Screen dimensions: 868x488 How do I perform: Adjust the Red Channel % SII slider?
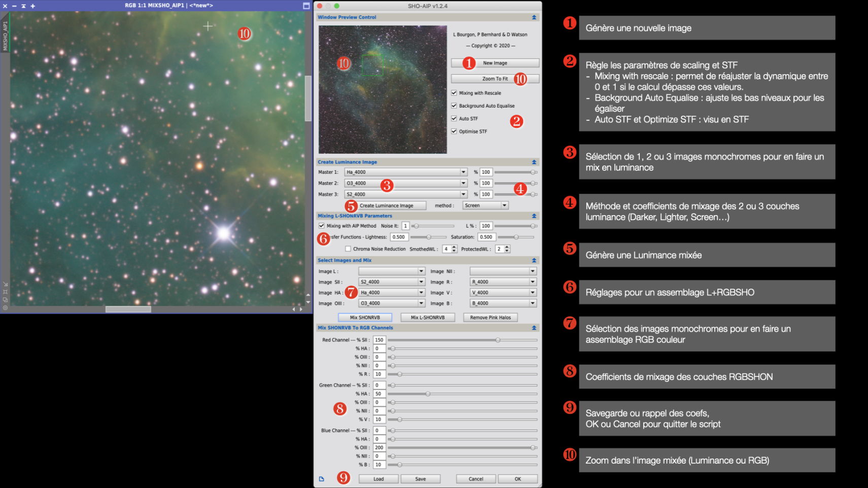click(497, 340)
